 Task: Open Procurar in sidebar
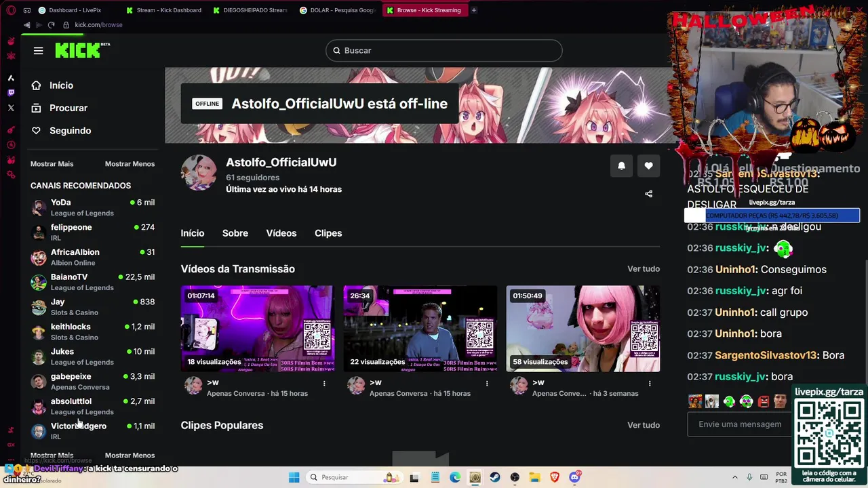click(59, 108)
